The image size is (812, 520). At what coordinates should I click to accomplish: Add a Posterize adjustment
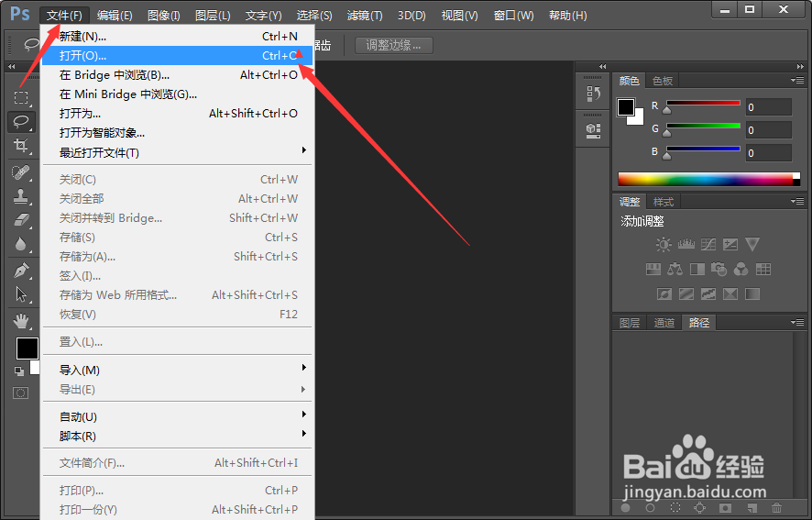coord(686,294)
